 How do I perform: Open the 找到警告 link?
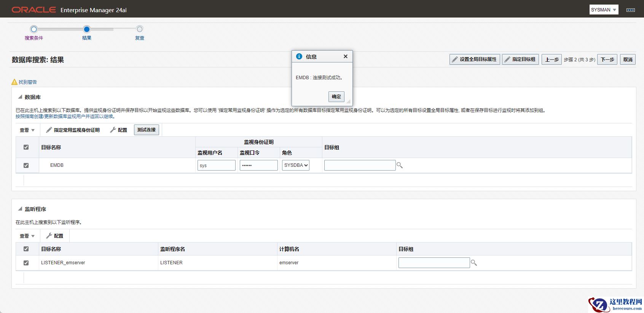(28, 82)
